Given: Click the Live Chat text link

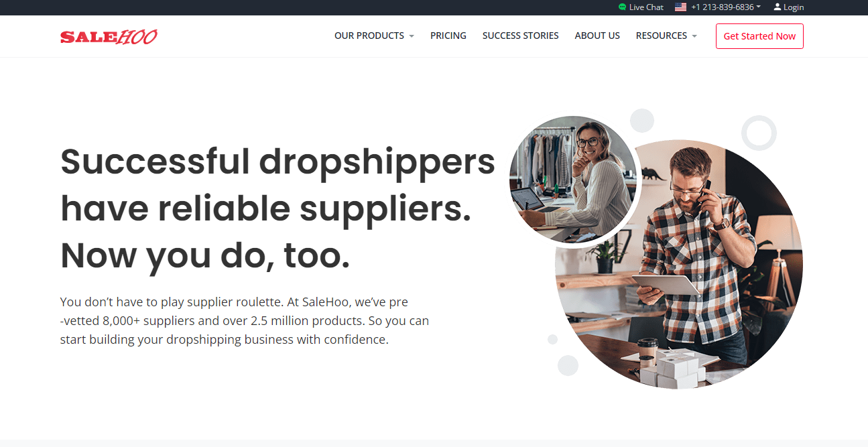Looking at the screenshot, I should (x=646, y=7).
